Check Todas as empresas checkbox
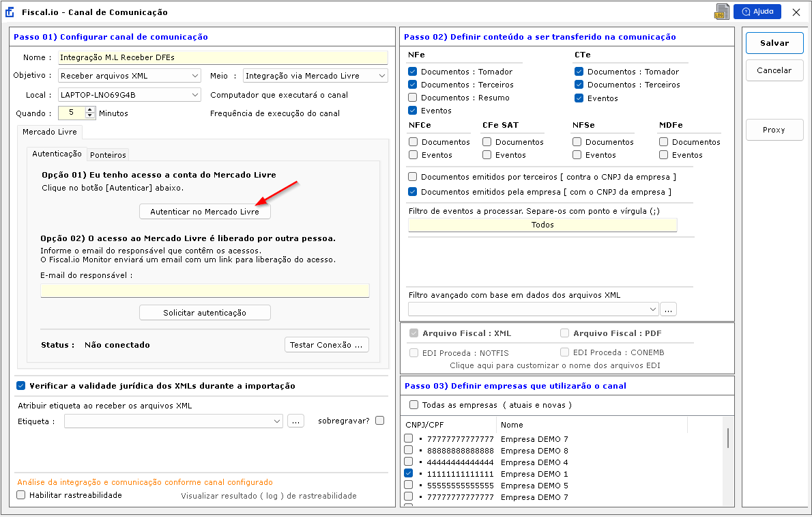This screenshot has height=517, width=812. (x=414, y=405)
